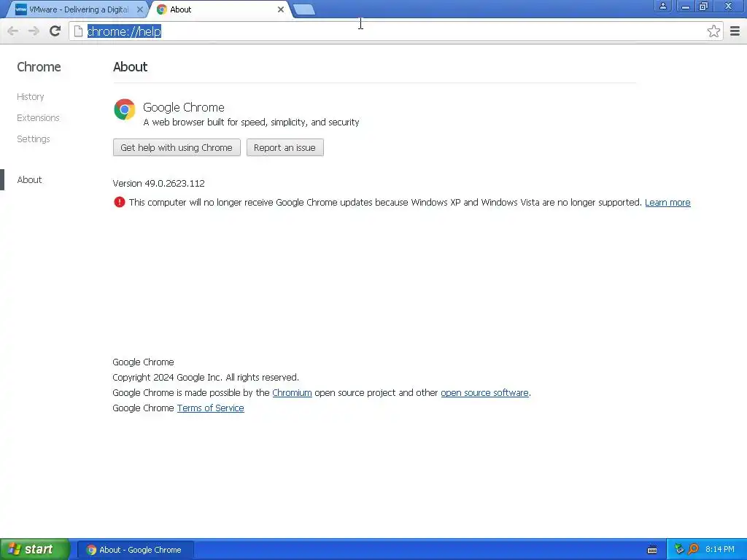Image resolution: width=747 pixels, height=560 pixels.
Task: Open the Learn more link
Action: point(667,203)
